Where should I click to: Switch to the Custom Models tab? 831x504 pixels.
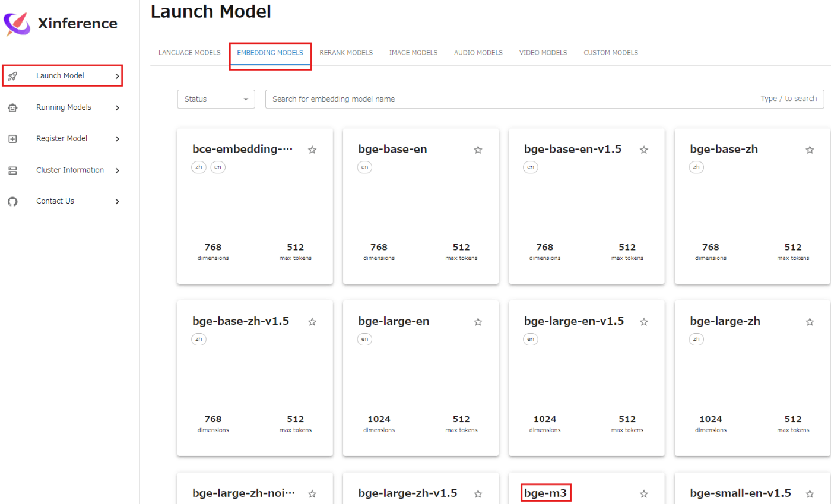point(611,53)
